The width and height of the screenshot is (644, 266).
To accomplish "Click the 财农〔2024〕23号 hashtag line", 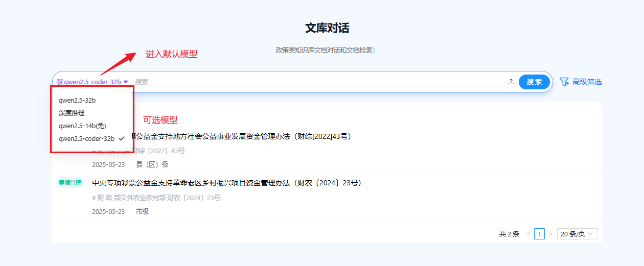I will point(156,198).
